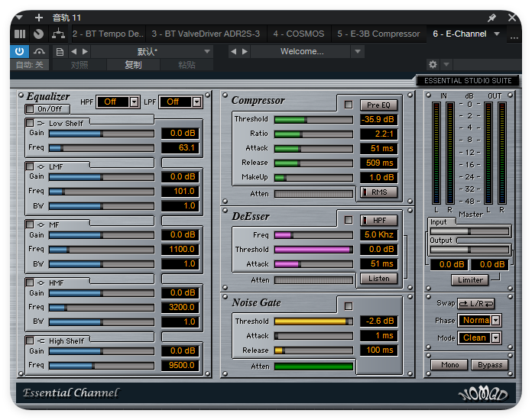Click the sidechain dial icon
Viewport: 532px width, 420px height.
coord(39,34)
